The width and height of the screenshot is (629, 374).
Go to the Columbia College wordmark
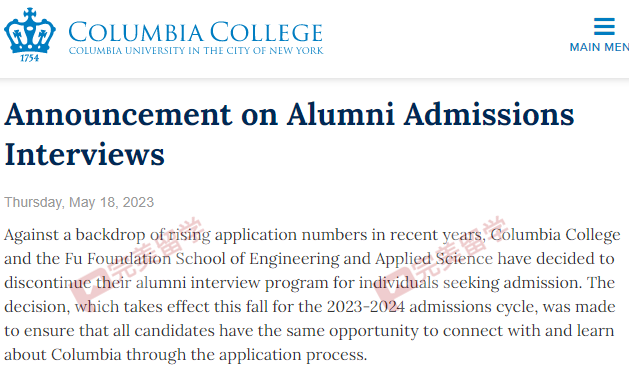pyautogui.click(x=195, y=33)
